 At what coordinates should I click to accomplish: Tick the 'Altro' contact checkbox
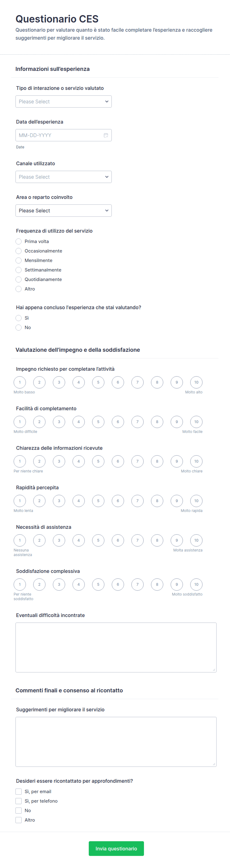pos(19,820)
